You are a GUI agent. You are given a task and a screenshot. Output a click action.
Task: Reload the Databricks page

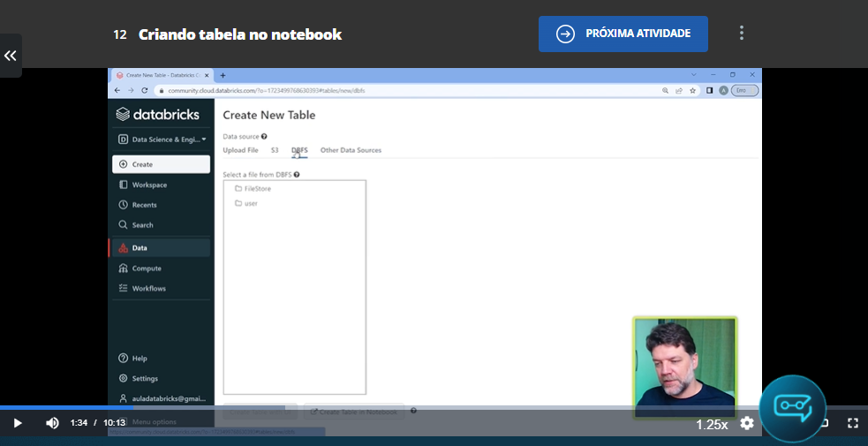click(x=145, y=90)
